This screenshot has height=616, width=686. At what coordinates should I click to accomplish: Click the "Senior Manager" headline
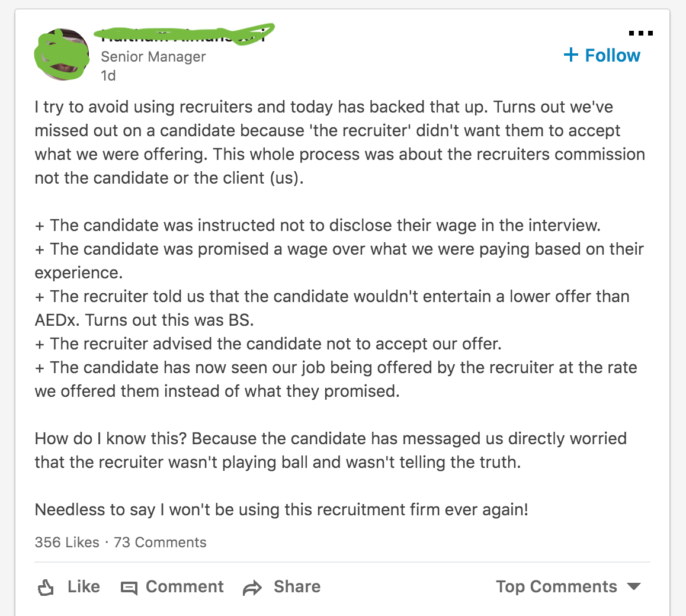pyautogui.click(x=153, y=57)
